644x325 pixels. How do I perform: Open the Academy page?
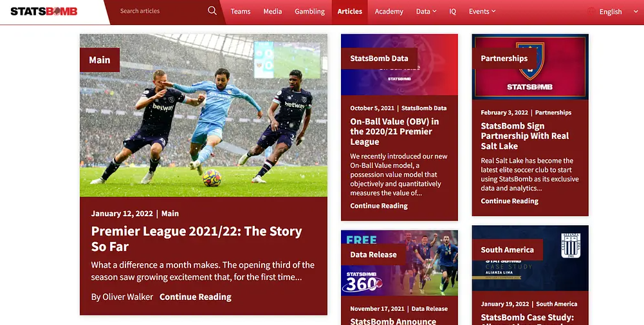coord(389,12)
